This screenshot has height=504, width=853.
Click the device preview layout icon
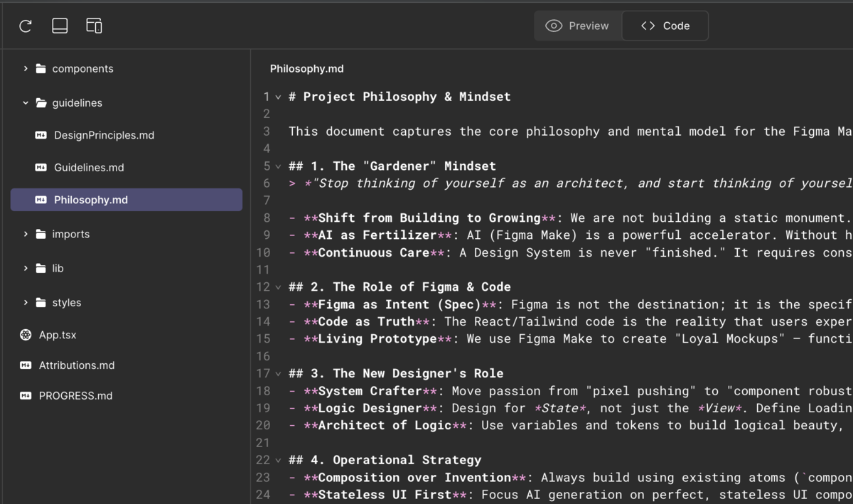[94, 26]
